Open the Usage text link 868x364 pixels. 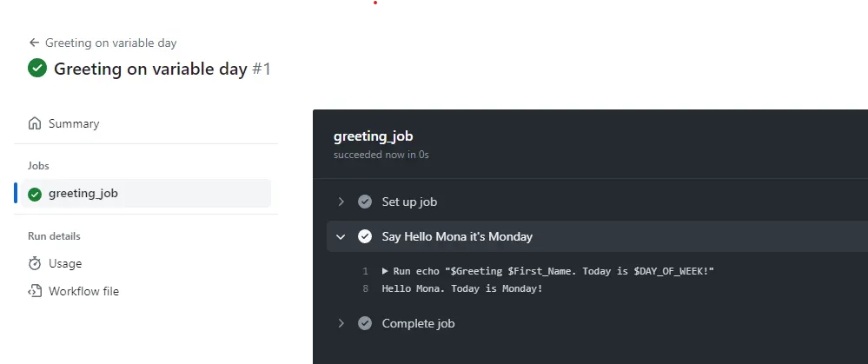pyautogui.click(x=65, y=263)
